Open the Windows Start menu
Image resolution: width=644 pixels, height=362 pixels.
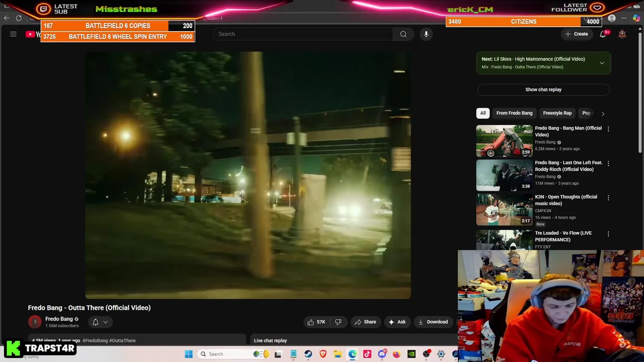coord(189,354)
